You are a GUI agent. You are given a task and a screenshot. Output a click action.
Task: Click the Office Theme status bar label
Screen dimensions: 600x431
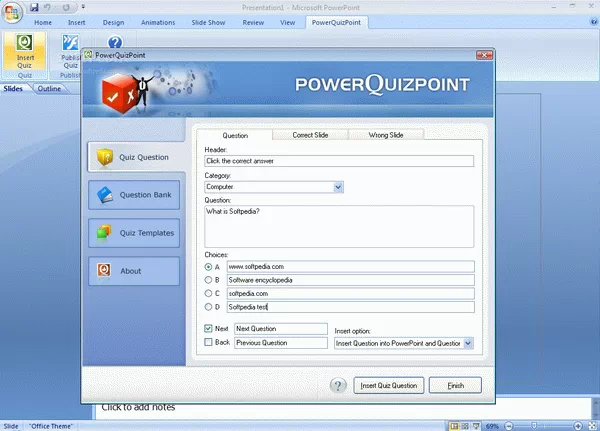pos(51,426)
